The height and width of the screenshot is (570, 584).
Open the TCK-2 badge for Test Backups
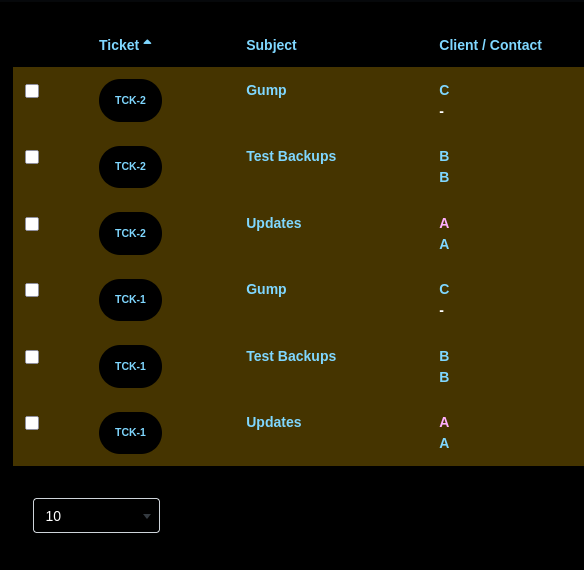pyautogui.click(x=130, y=167)
